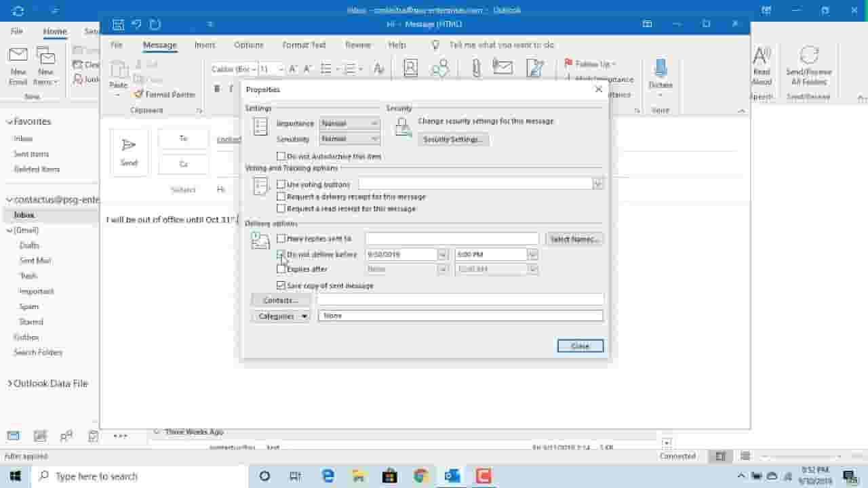Open the deliver-before time dropdown
This screenshot has height=488, width=868.
point(532,254)
